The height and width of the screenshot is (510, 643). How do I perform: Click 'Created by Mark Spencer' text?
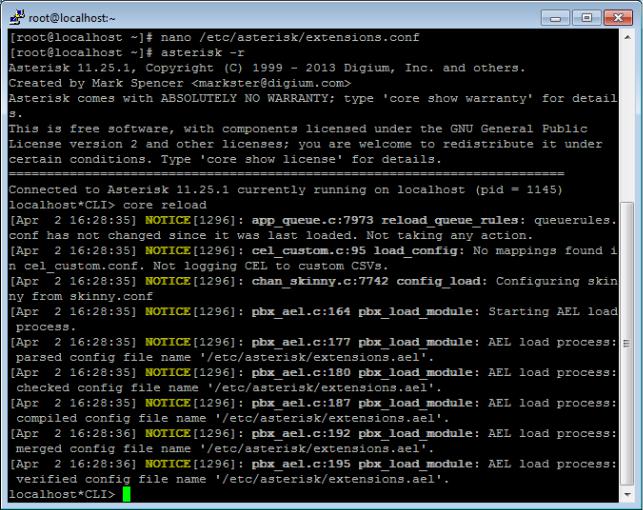tap(96, 83)
